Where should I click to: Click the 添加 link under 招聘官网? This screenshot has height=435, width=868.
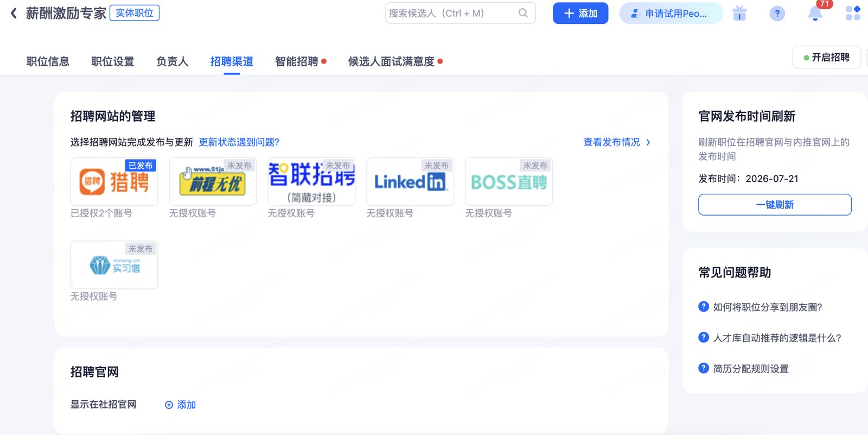(186, 405)
